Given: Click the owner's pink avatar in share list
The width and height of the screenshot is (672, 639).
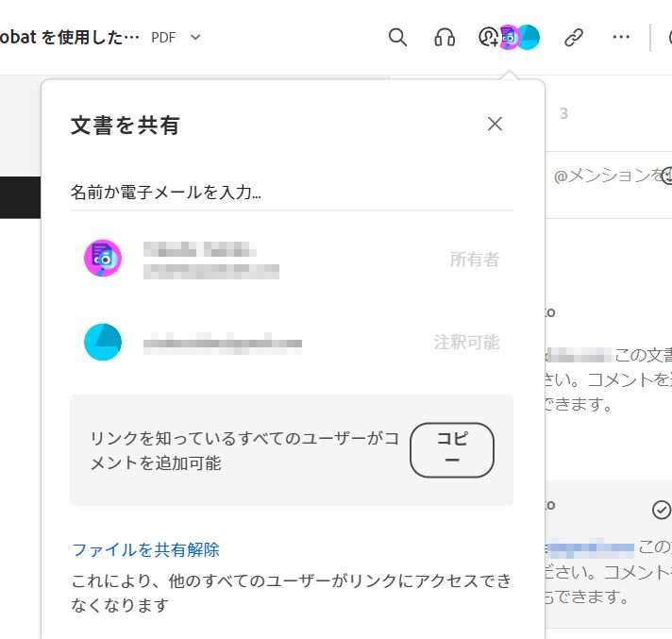Looking at the screenshot, I should [103, 258].
